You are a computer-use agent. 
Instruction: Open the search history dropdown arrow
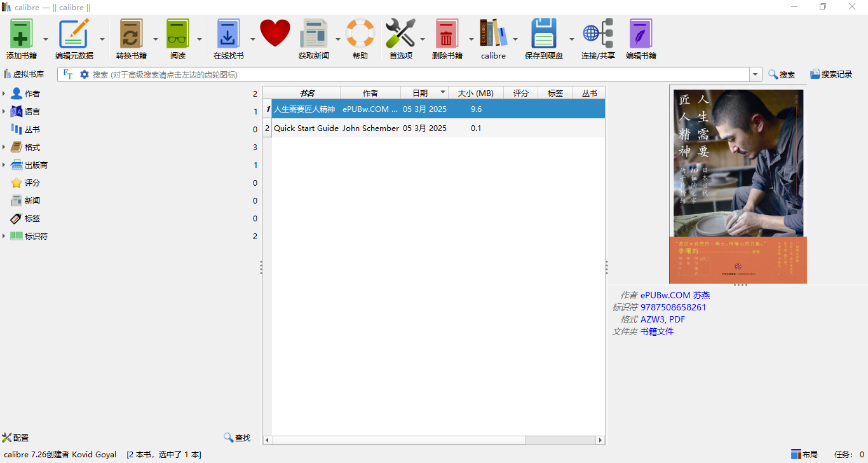756,75
